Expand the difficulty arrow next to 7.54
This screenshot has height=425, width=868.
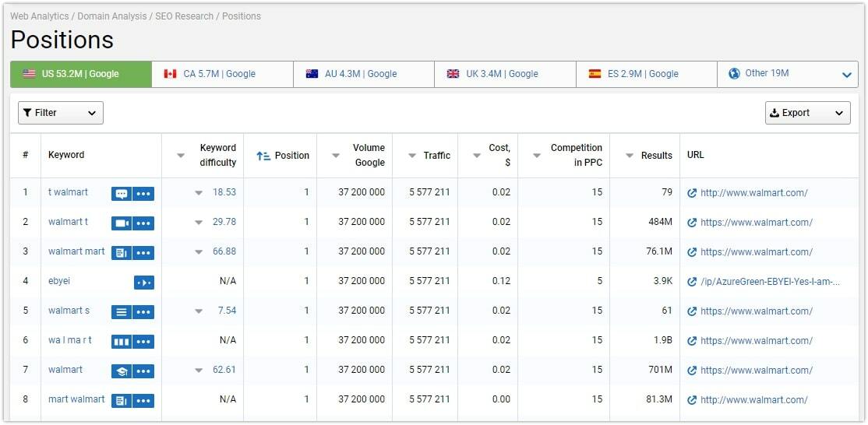coord(199,311)
